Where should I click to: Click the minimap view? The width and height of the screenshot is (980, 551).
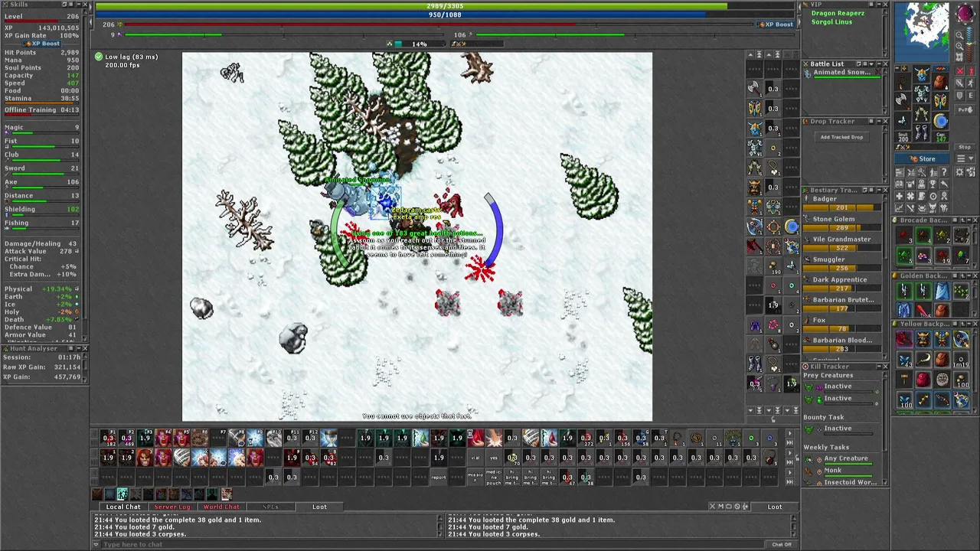point(921,33)
